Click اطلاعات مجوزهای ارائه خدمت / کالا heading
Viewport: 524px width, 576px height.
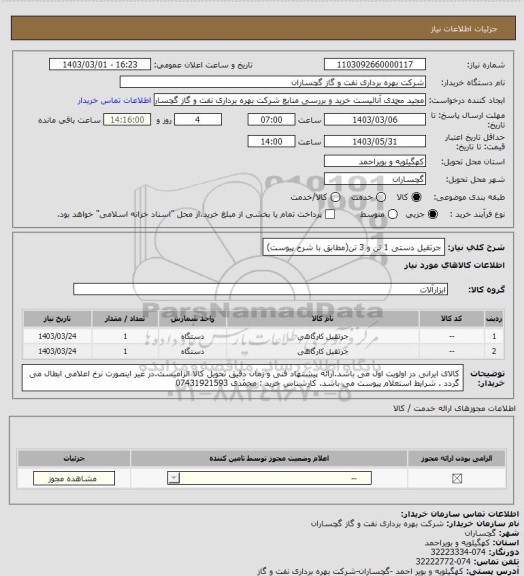coord(454,408)
